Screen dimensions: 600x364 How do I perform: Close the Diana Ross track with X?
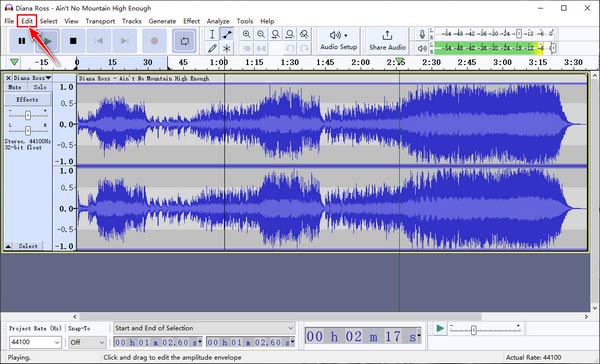pyautogui.click(x=8, y=78)
